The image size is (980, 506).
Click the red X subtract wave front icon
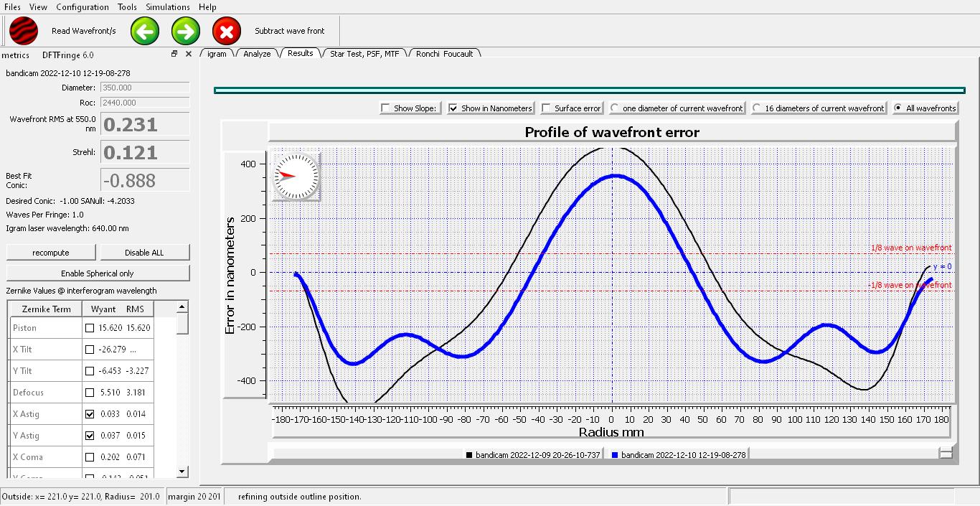(227, 31)
